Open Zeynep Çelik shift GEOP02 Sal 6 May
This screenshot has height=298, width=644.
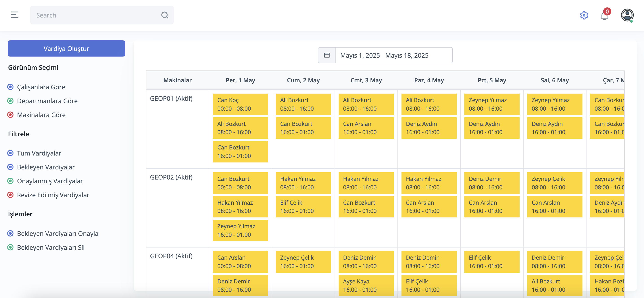coord(555,183)
